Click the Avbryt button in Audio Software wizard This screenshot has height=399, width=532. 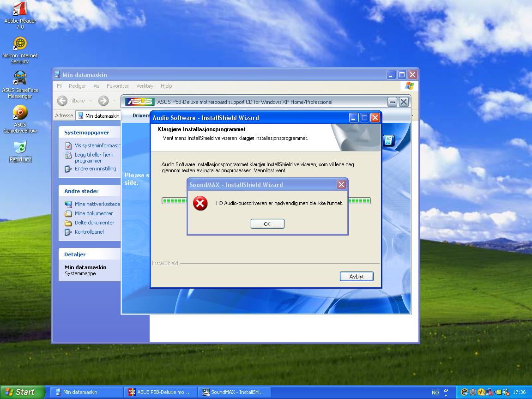point(357,277)
